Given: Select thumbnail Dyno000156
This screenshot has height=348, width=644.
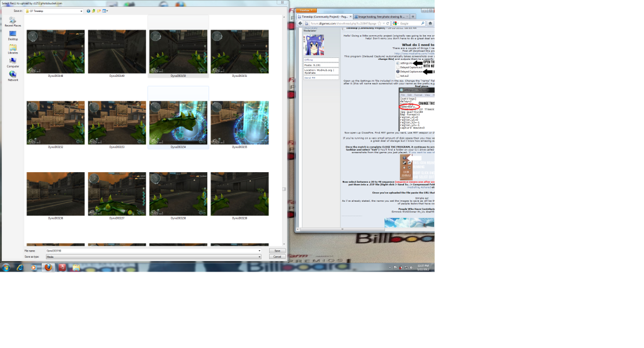Looking at the screenshot, I should click(x=55, y=194).
